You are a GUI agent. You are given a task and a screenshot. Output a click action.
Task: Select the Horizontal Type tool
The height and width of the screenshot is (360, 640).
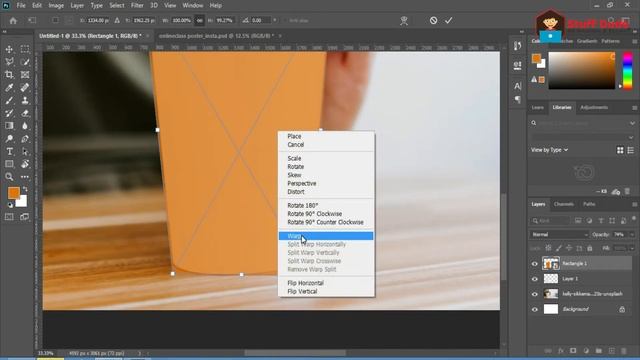(9, 151)
